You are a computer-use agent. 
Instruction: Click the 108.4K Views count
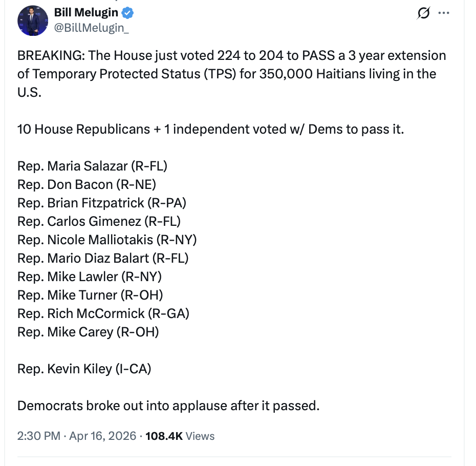(x=180, y=436)
